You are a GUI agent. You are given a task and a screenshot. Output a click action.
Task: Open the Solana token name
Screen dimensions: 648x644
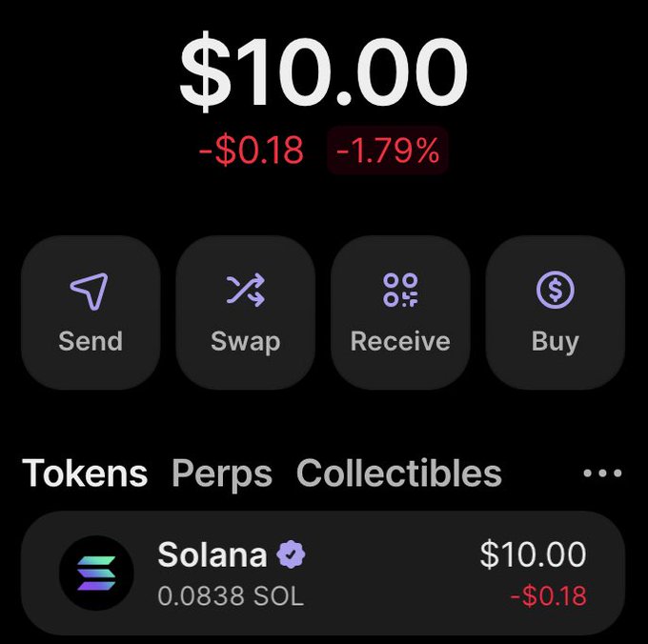point(212,554)
